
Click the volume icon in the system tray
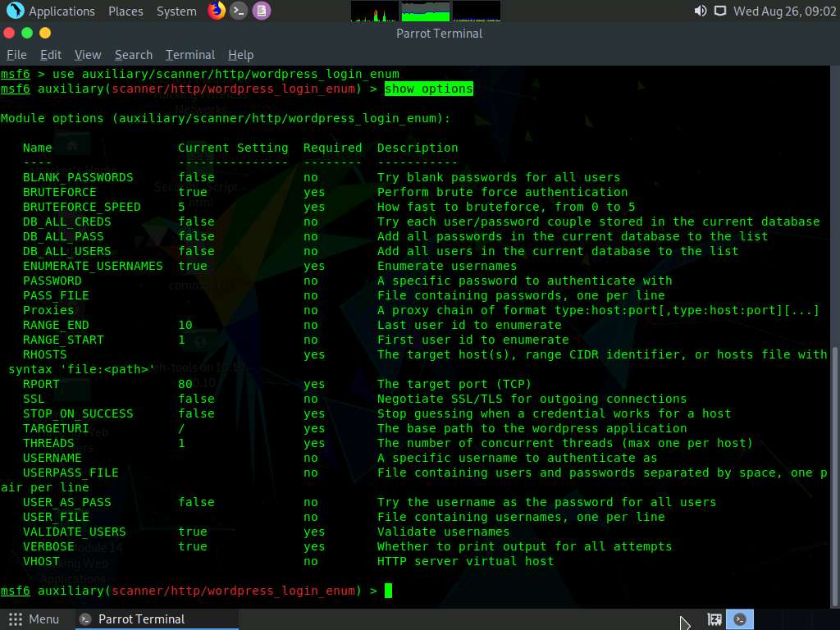(x=699, y=11)
